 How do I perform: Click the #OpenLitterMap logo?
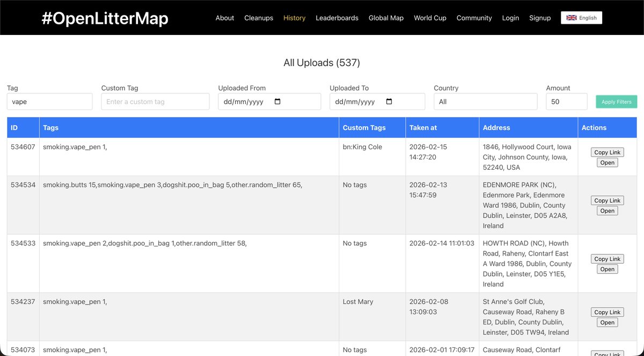coord(105,19)
